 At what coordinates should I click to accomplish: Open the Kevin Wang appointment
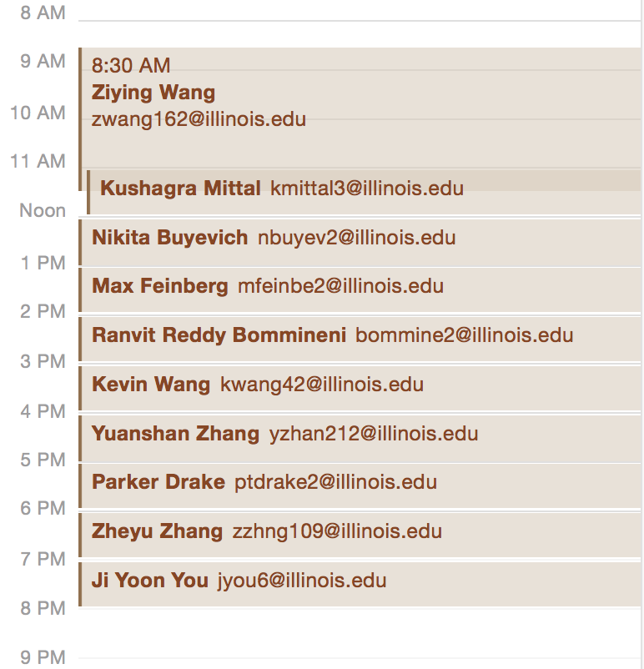click(151, 385)
